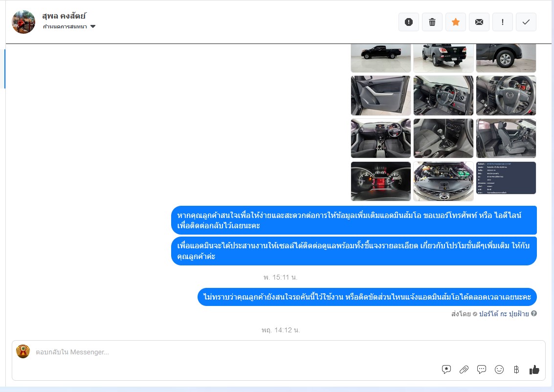Screen dimensions: 554x392
Task: Open engine bay photo
Action: click(x=443, y=181)
